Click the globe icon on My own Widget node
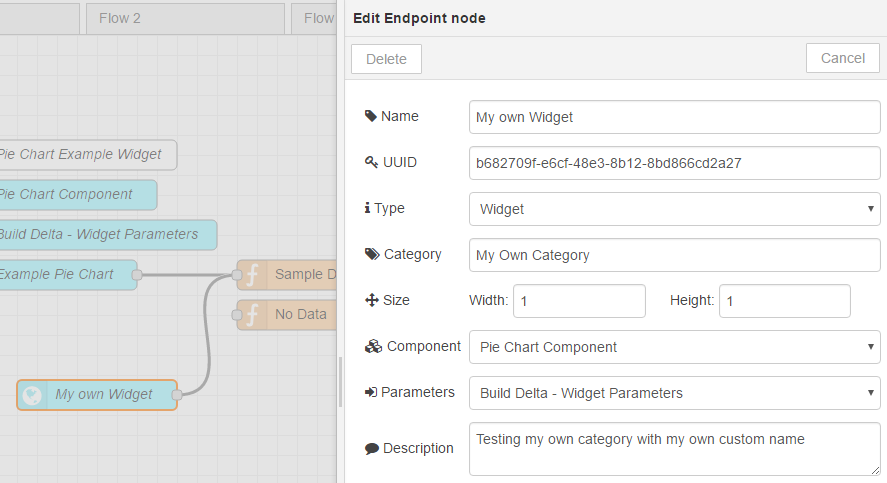The image size is (887, 483). [32, 395]
